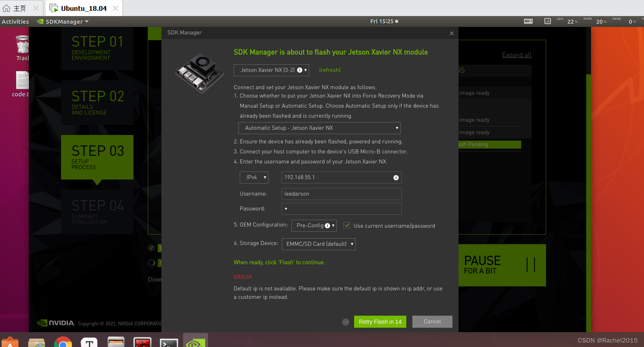Click the mem 20% indicator
The height and width of the screenshot is (347, 644).
[x=595, y=21]
